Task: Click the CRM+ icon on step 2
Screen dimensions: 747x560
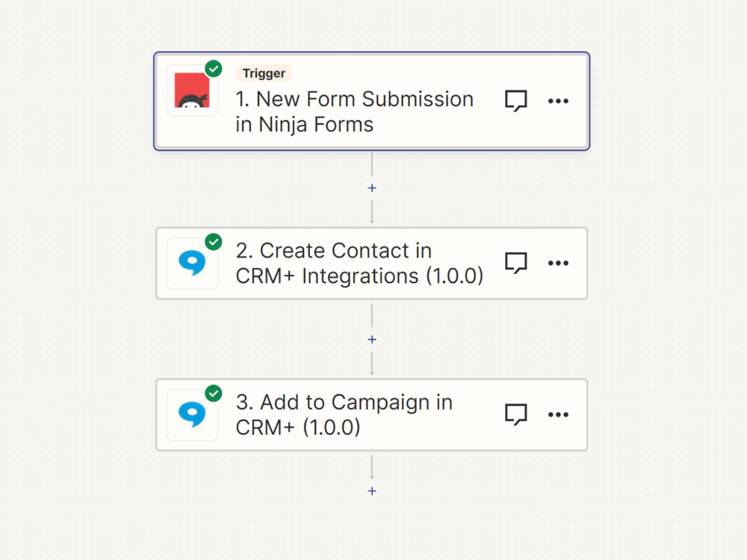Action: click(192, 264)
